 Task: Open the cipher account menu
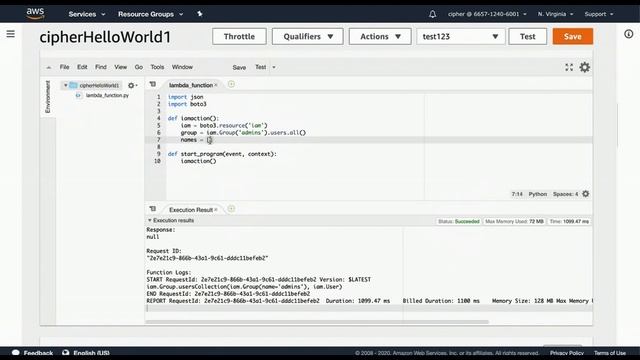[x=487, y=14]
